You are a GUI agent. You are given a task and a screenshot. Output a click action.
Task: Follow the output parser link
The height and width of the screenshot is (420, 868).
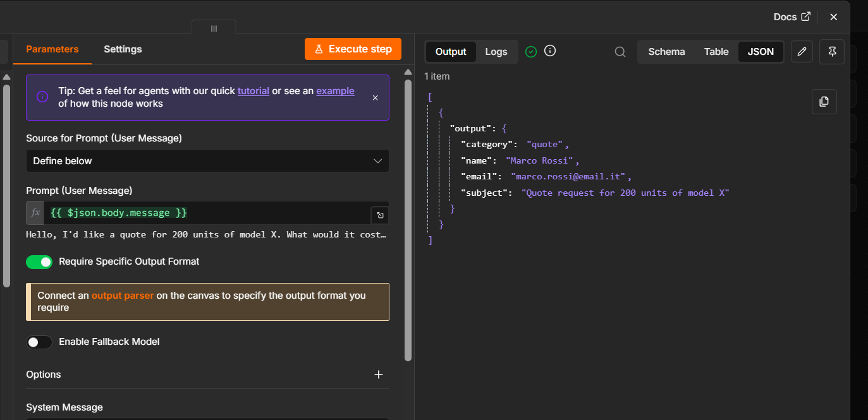(123, 296)
